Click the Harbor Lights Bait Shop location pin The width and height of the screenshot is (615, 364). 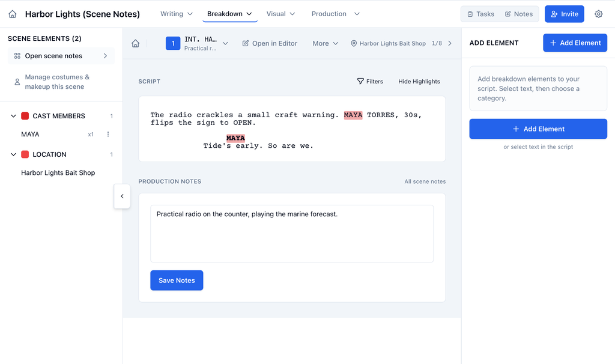[x=353, y=43]
